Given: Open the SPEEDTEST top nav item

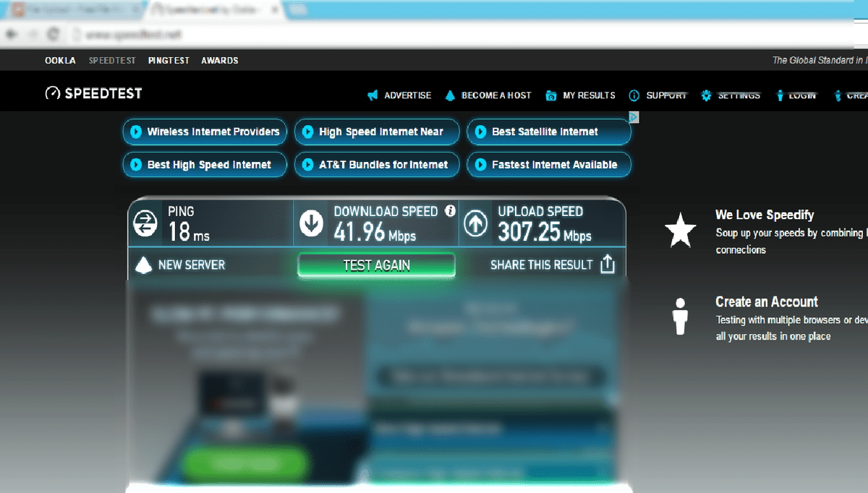Looking at the screenshot, I should pos(112,61).
